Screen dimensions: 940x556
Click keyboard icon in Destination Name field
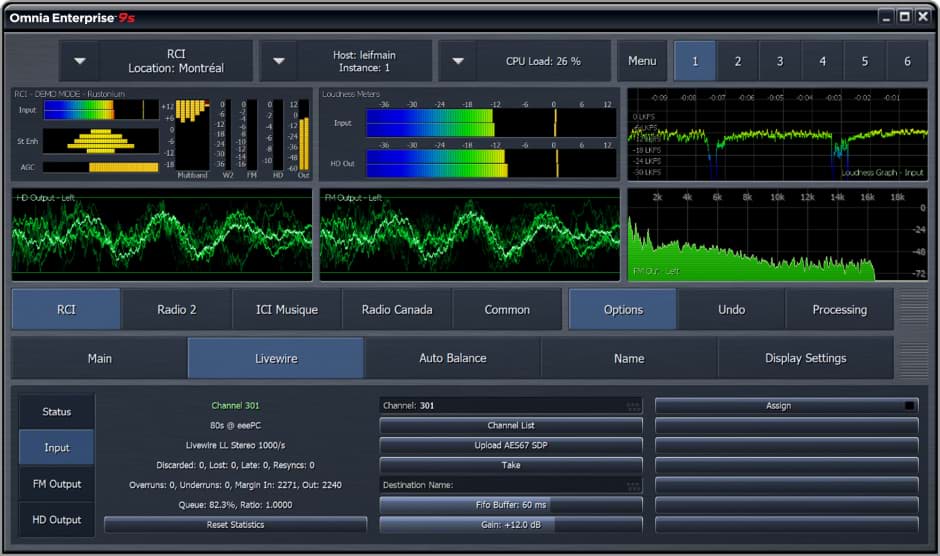632,485
